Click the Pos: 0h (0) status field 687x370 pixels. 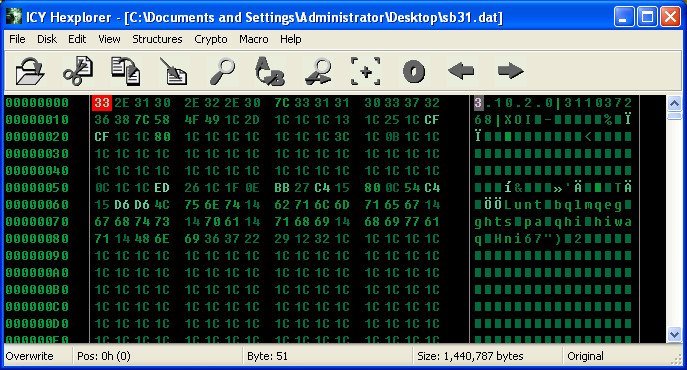pos(104,356)
